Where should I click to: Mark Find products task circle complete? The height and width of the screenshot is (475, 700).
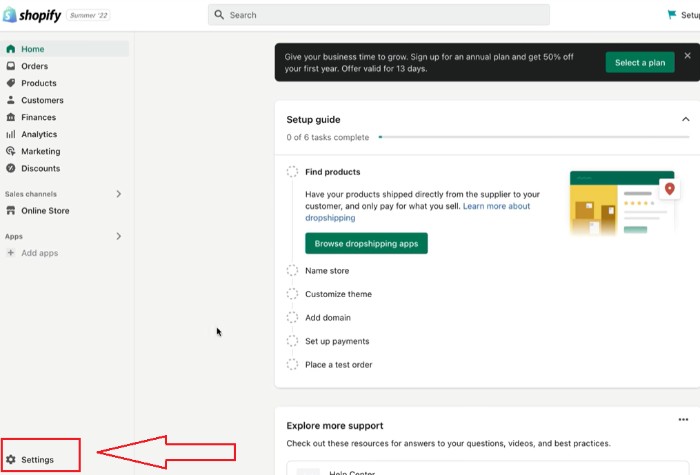(292, 171)
